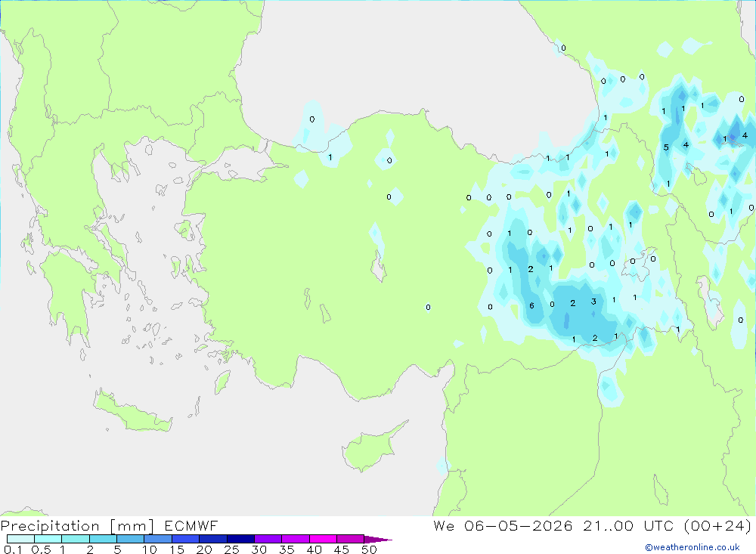Click the '25' legend scale label

[231, 549]
